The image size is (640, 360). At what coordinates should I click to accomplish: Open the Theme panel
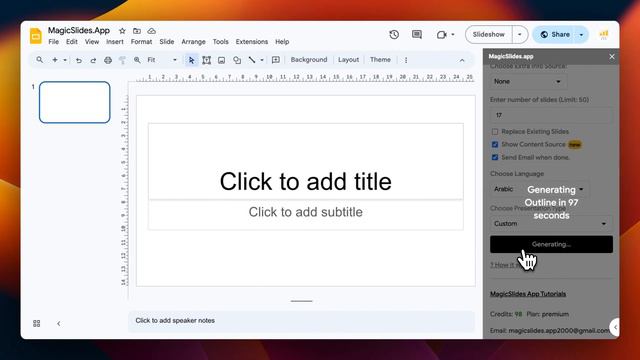380,60
